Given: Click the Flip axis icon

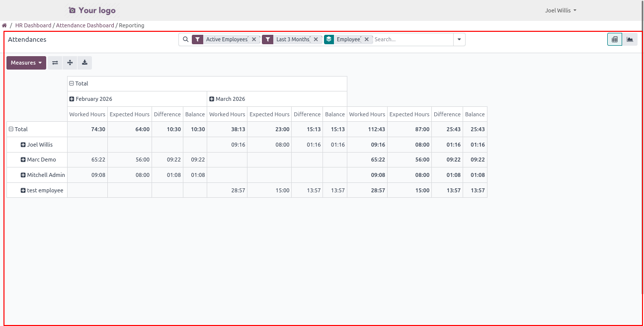Looking at the screenshot, I should pyautogui.click(x=55, y=63).
